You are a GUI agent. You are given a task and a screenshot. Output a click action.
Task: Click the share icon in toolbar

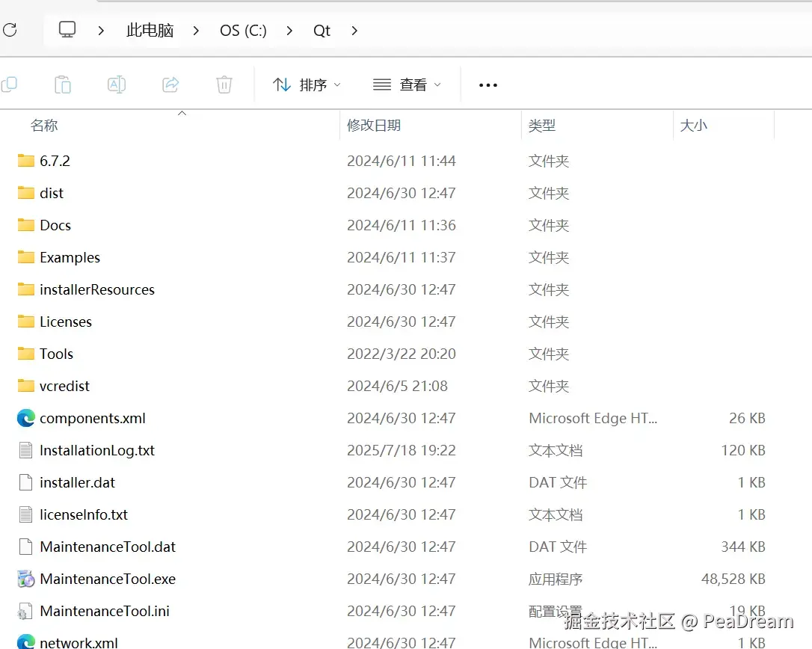[170, 84]
